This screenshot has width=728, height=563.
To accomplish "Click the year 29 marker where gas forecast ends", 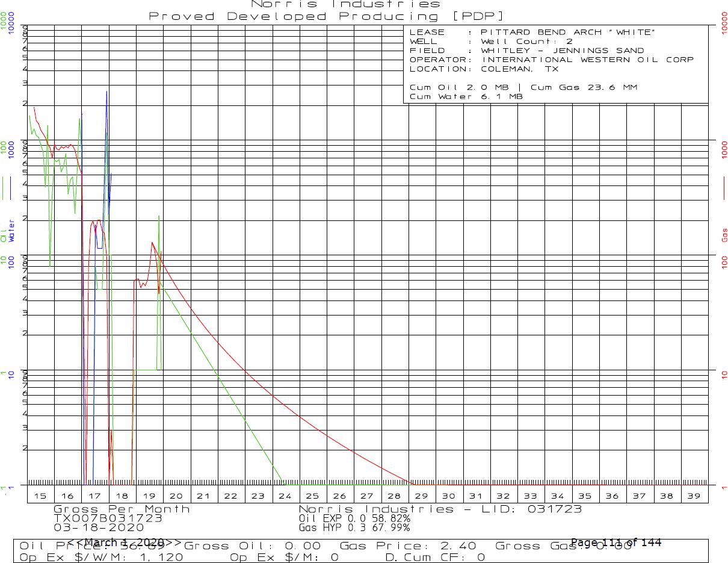I will (x=421, y=496).
